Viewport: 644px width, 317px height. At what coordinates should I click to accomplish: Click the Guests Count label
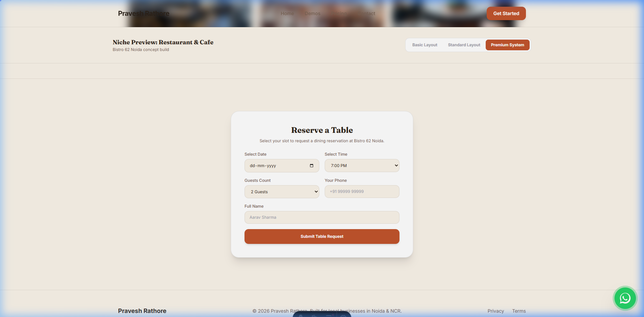point(258,180)
